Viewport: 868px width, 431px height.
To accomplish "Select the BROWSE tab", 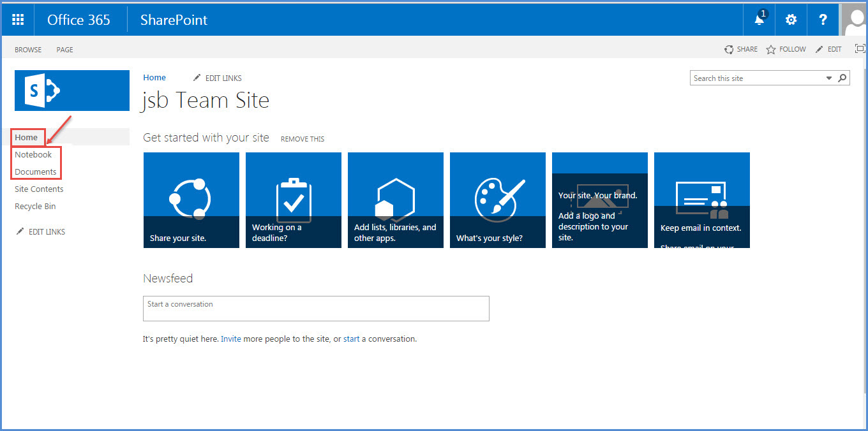I will click(27, 49).
